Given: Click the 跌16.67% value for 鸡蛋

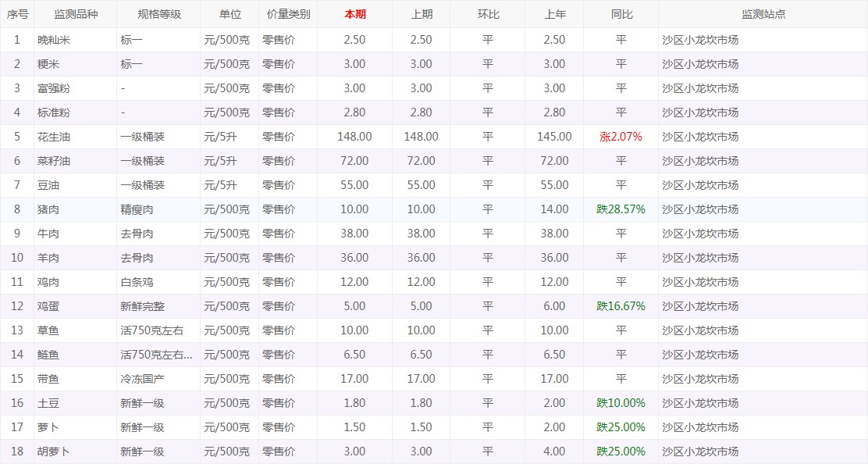Looking at the screenshot, I should pos(621,306).
